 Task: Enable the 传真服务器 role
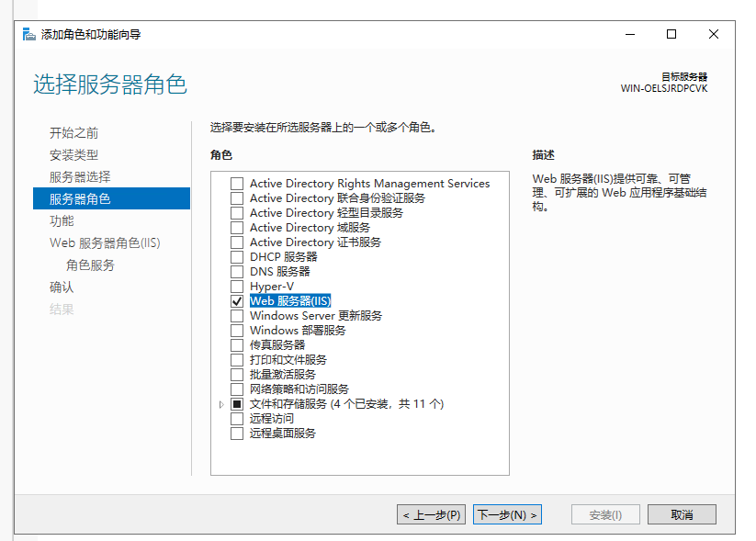236,344
